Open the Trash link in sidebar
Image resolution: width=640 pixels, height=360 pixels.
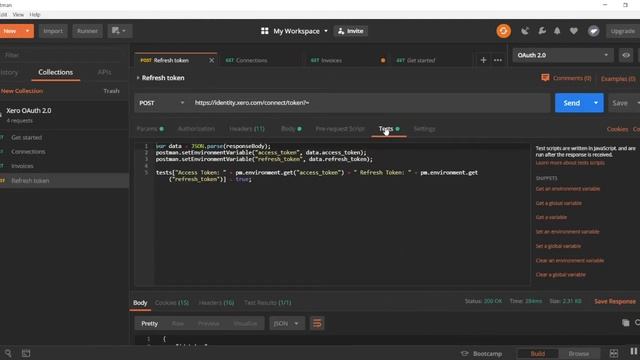(x=111, y=91)
